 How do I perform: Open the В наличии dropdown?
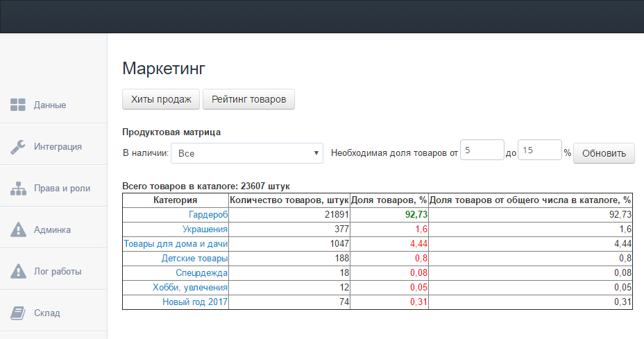tap(246, 153)
